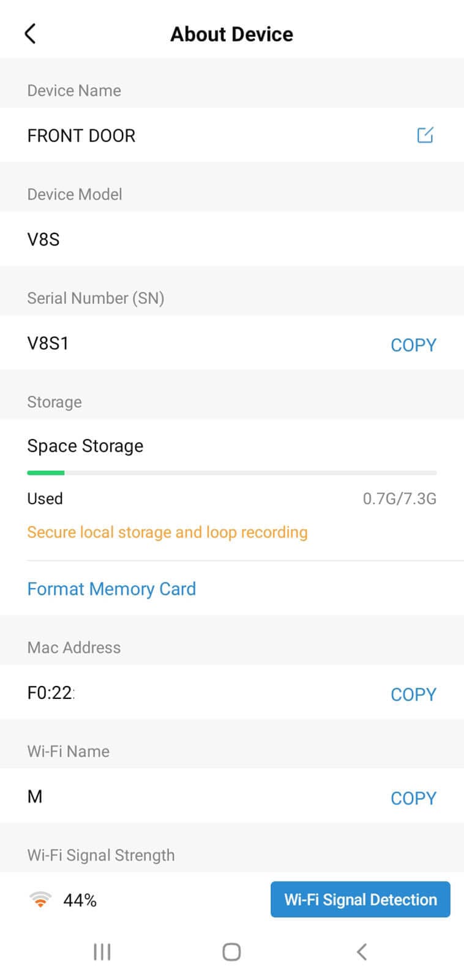Click the storage usage progress bar
This screenshot has height=980, width=464.
[x=231, y=472]
